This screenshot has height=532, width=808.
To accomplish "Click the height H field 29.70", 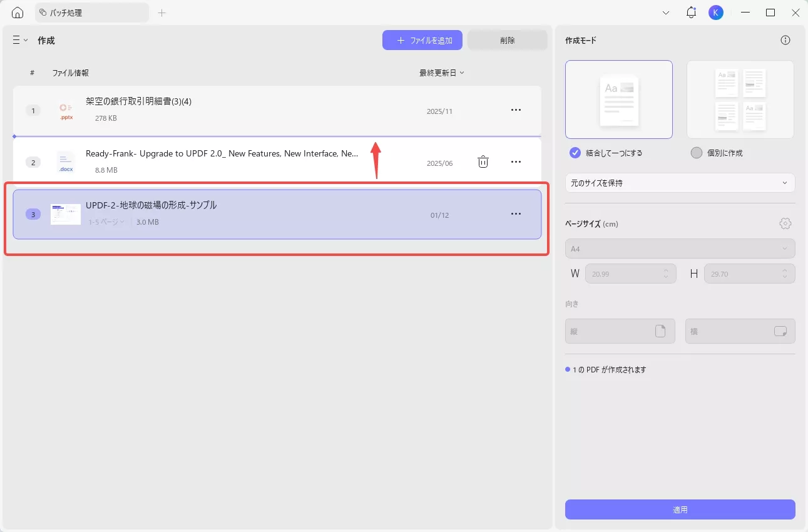I will coord(750,274).
